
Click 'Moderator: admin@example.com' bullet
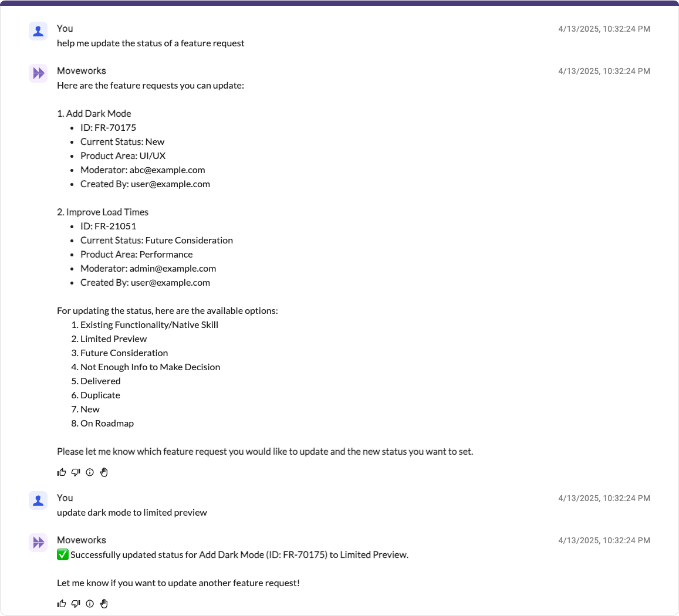point(148,268)
